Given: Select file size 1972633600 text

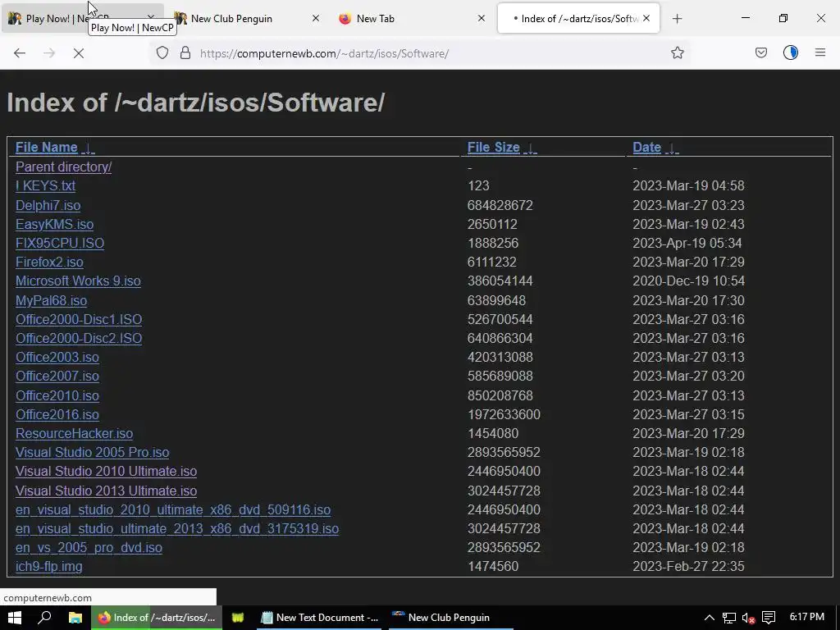Looking at the screenshot, I should (504, 414).
